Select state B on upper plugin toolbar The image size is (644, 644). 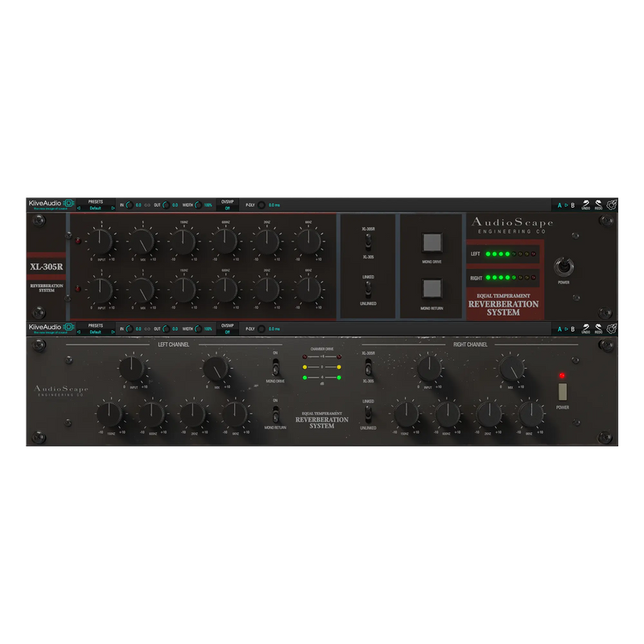[x=572, y=205]
